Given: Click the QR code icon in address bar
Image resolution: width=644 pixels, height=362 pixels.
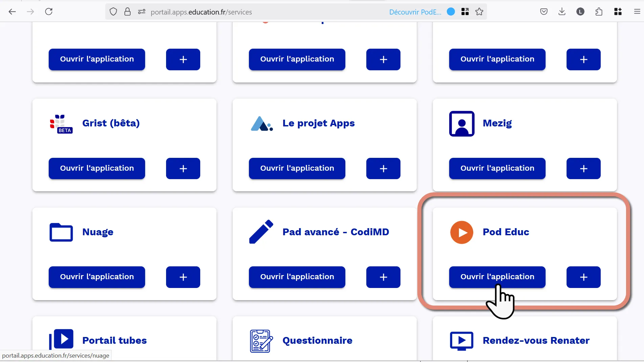Looking at the screenshot, I should pos(465,12).
